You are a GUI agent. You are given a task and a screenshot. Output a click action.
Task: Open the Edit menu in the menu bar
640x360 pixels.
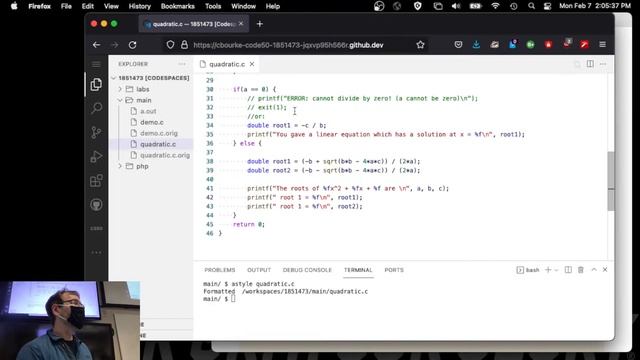(x=88, y=6)
